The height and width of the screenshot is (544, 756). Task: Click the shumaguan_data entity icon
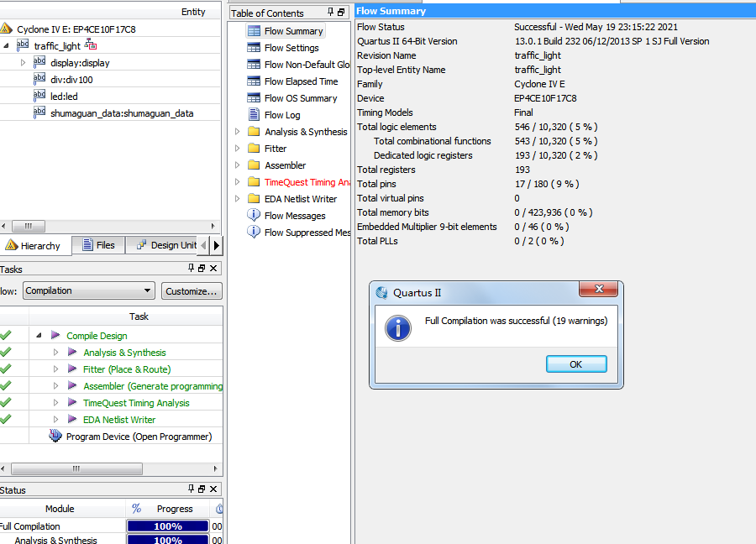pos(39,112)
